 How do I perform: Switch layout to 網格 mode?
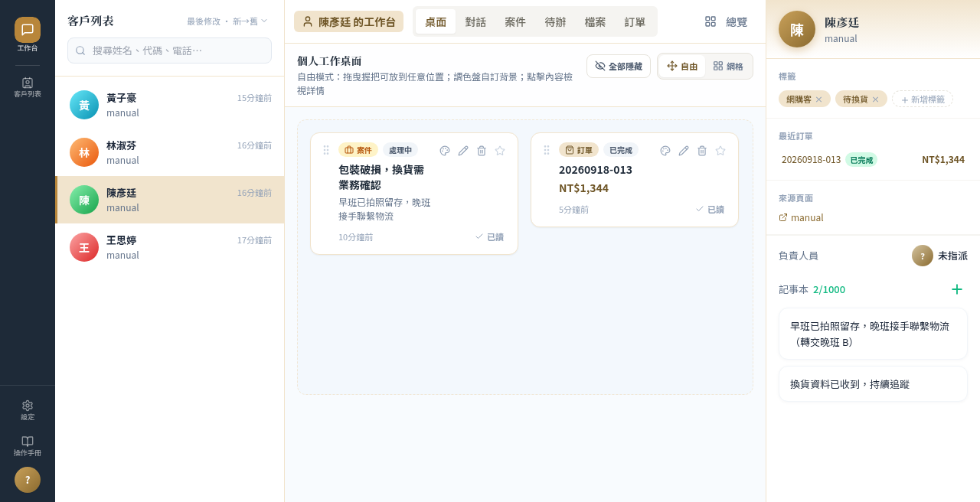(x=728, y=67)
